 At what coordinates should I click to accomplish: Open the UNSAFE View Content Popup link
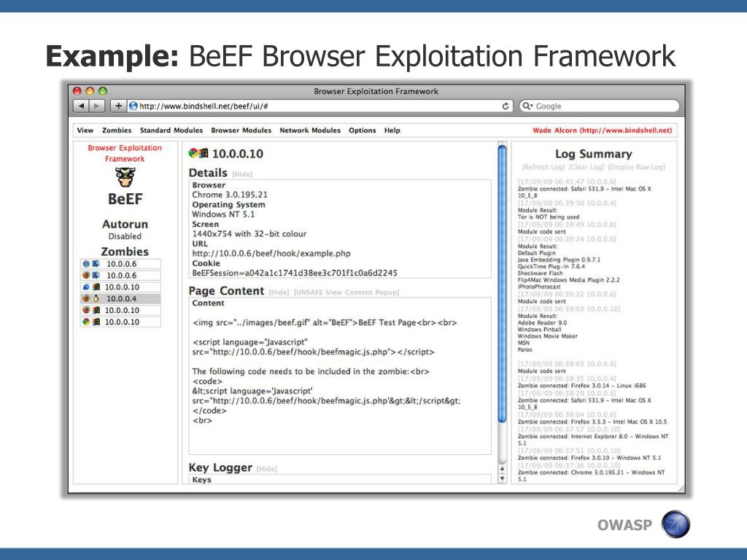pos(347,292)
